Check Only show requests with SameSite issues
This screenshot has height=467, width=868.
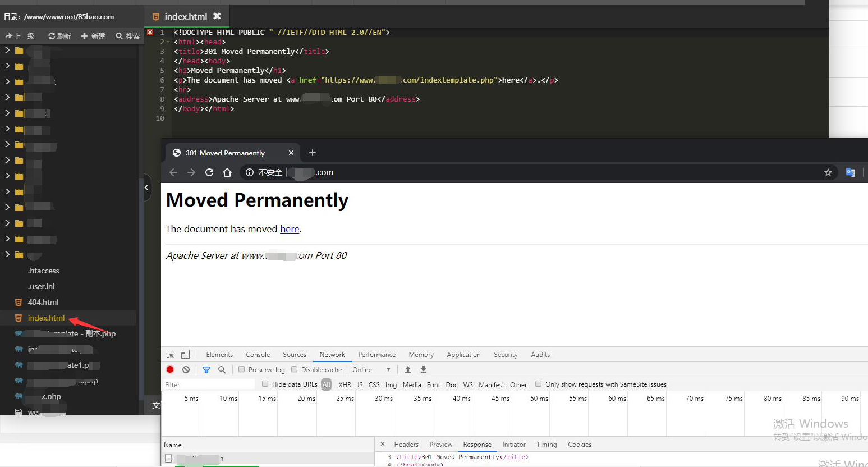pos(538,384)
